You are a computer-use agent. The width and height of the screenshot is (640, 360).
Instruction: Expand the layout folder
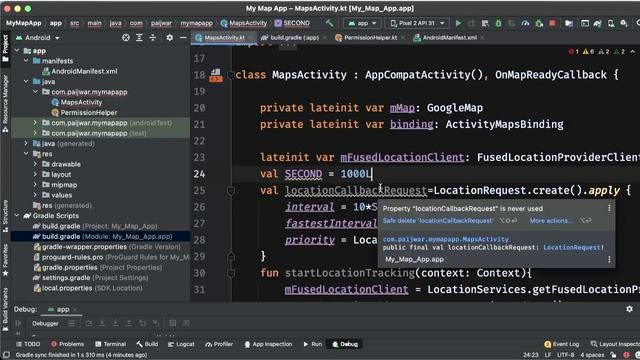click(35, 174)
